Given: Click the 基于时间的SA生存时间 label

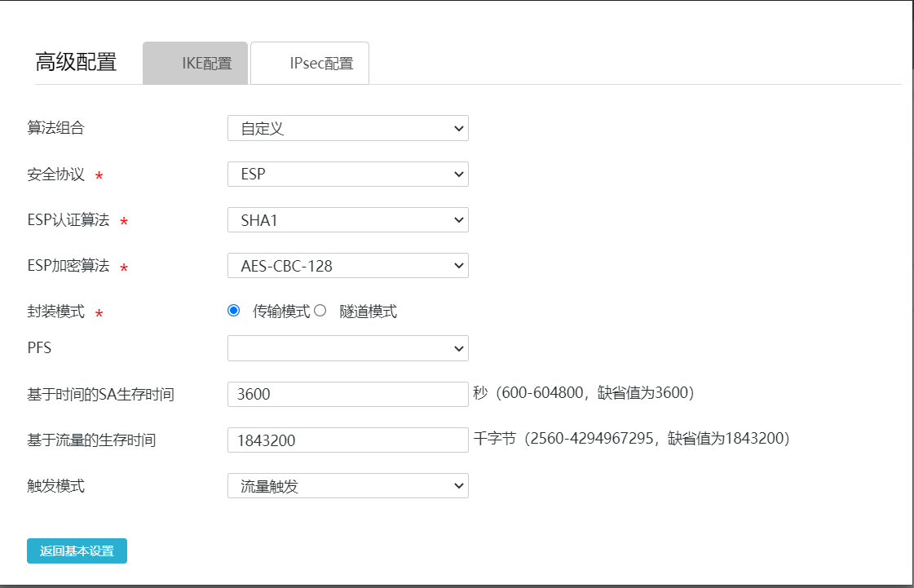Looking at the screenshot, I should point(100,395).
